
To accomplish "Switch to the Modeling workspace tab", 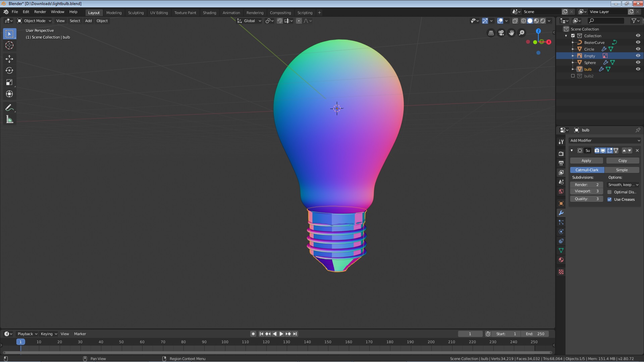I will click(x=114, y=13).
